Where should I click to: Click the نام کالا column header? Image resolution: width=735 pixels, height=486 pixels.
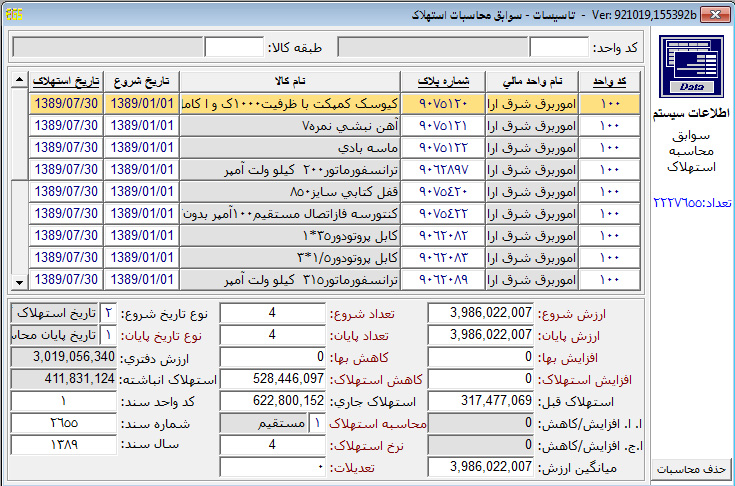click(290, 82)
